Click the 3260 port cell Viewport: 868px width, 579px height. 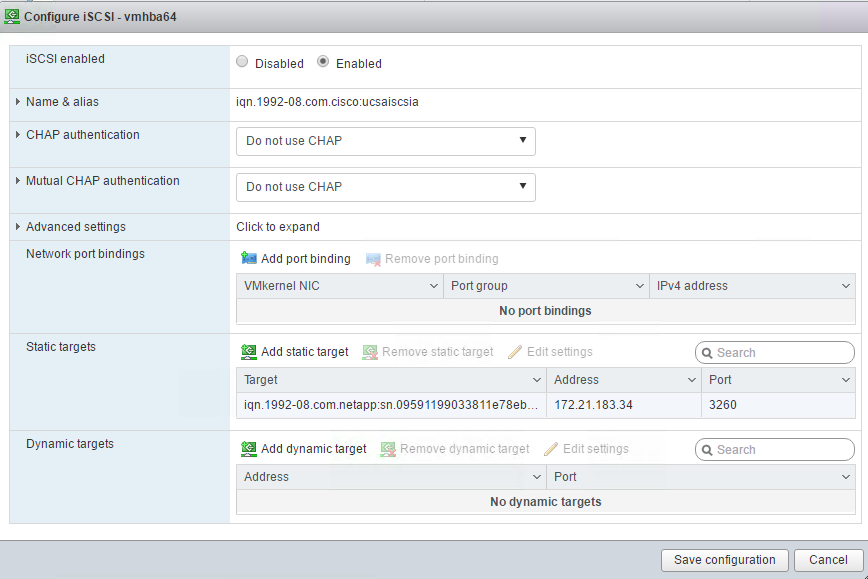(778, 405)
